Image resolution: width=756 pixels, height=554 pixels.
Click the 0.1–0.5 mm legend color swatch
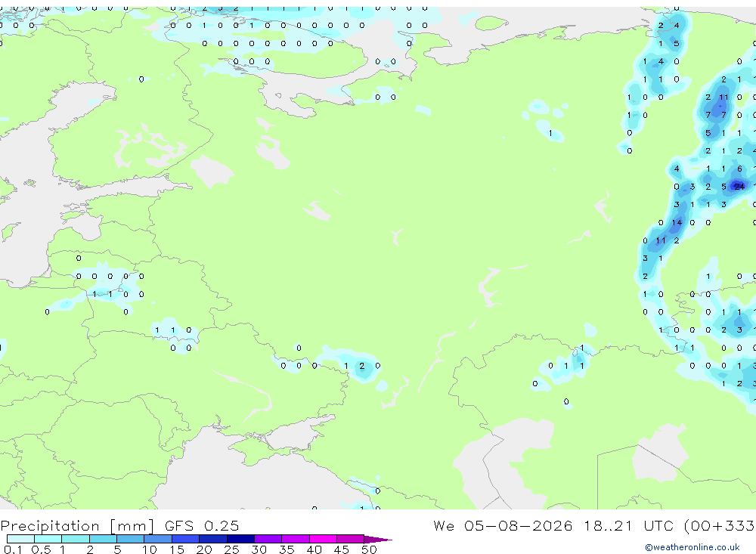[20, 539]
